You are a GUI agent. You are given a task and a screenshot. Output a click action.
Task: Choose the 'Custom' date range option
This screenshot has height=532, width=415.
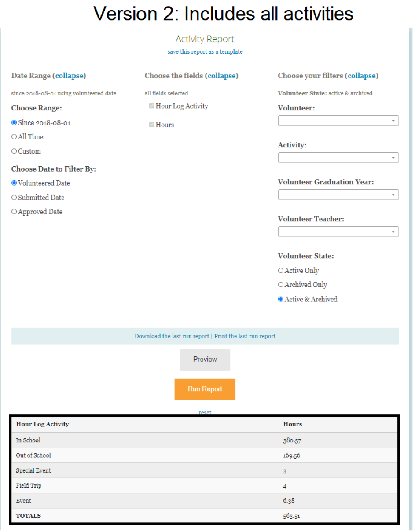tap(14, 151)
